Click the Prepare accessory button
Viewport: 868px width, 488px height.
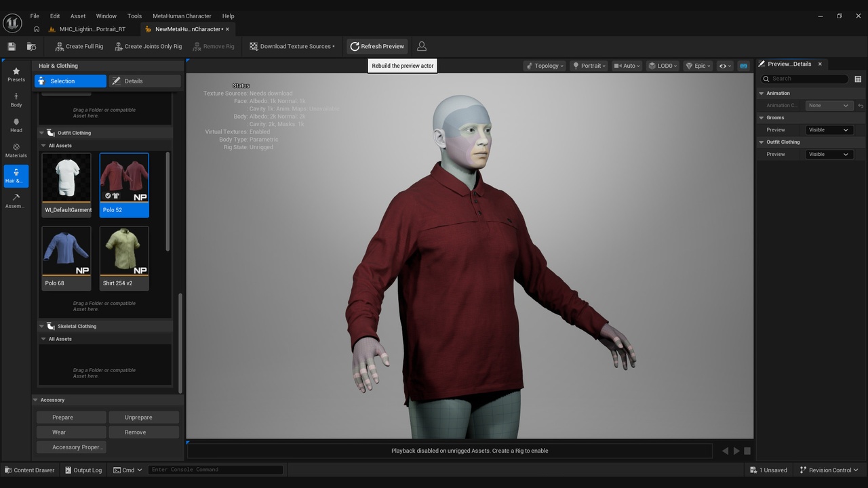pos(71,418)
